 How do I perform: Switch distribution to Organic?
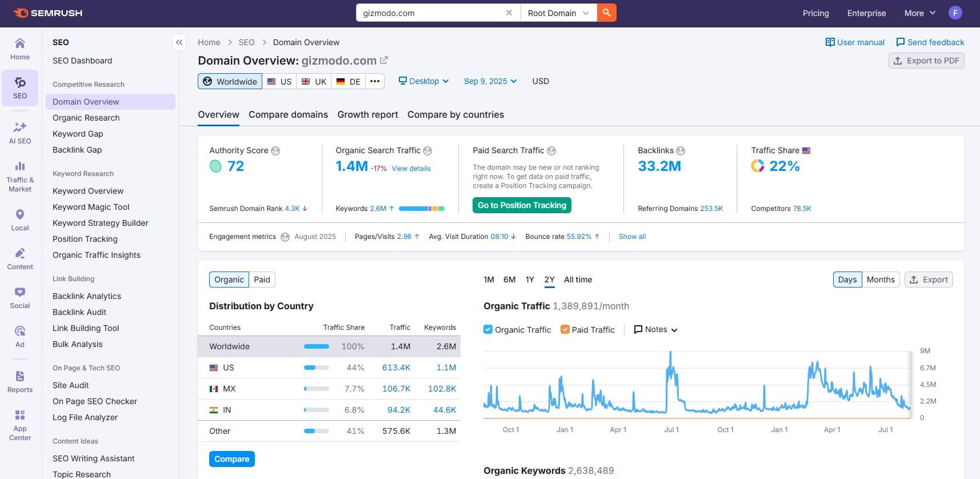pos(229,280)
